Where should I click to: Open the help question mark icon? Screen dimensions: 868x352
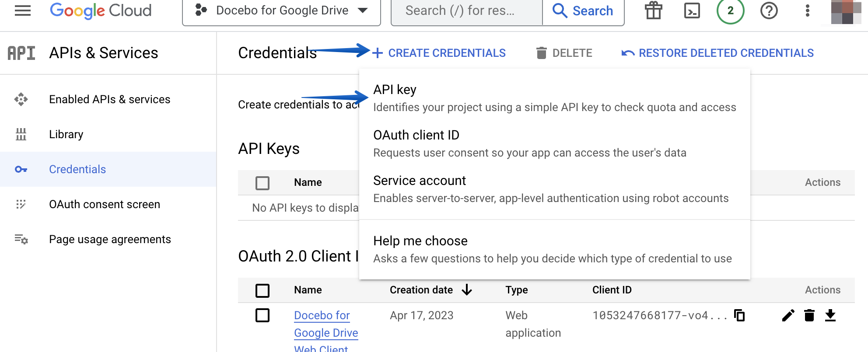[x=769, y=11]
